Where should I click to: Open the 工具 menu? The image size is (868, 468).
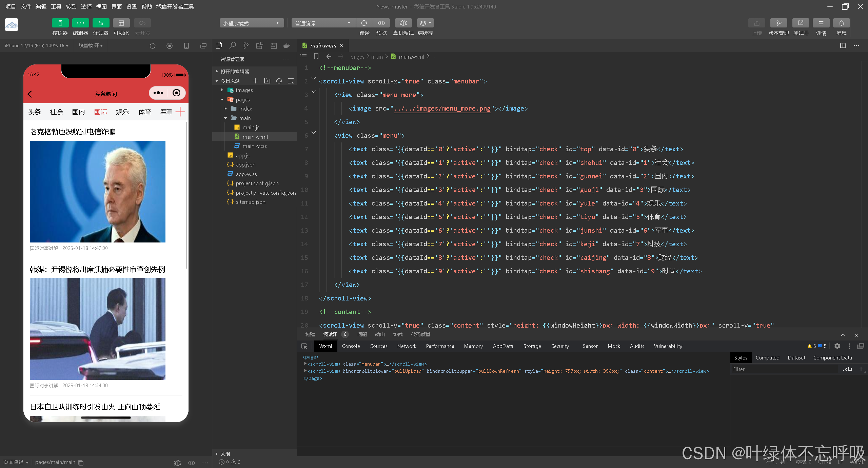56,6
